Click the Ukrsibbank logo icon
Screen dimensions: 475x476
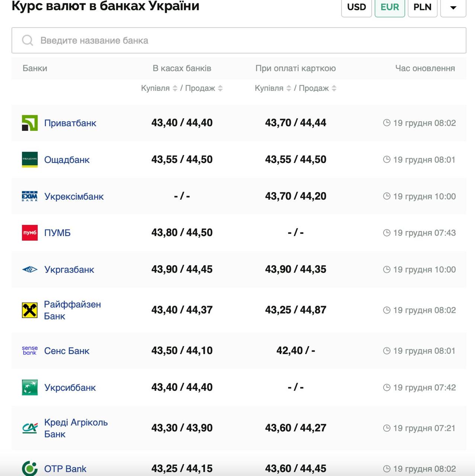point(30,387)
